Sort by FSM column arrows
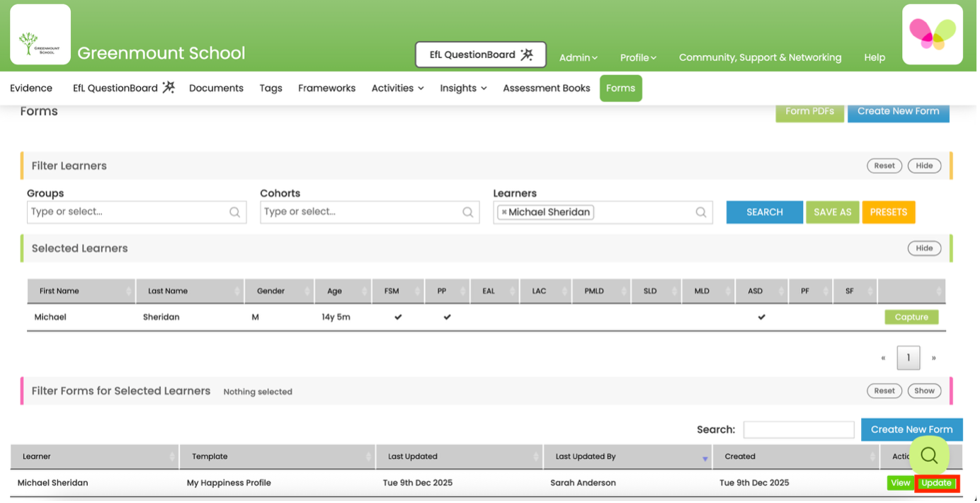Viewport: 980px width, 503px height. (418, 292)
